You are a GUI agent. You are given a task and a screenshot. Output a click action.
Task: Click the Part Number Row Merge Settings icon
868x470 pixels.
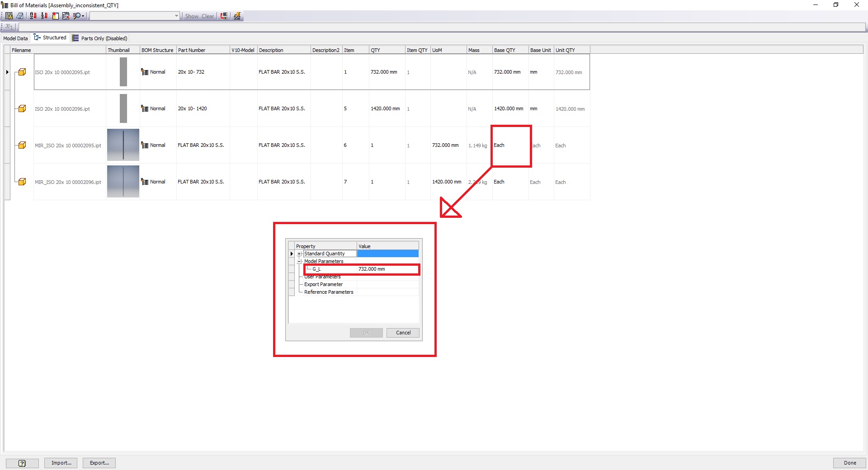tap(223, 16)
